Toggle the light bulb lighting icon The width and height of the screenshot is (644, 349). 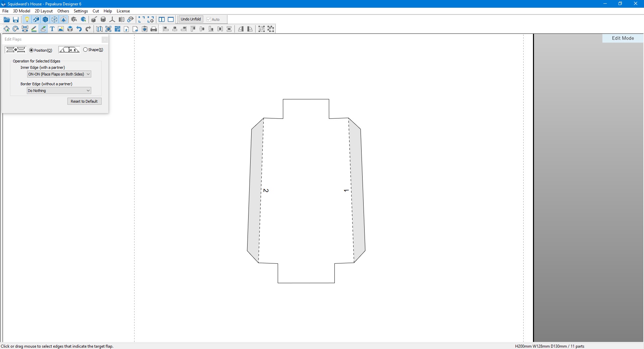pos(27,19)
